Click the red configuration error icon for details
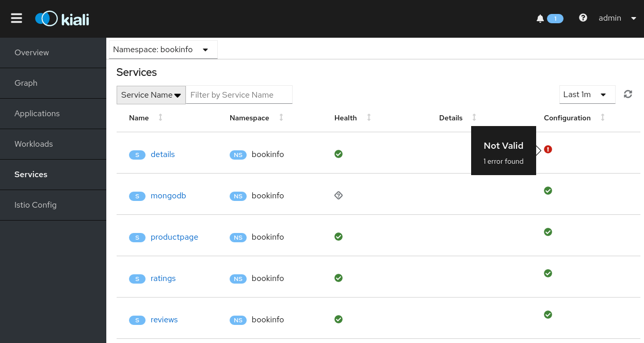 click(548, 149)
